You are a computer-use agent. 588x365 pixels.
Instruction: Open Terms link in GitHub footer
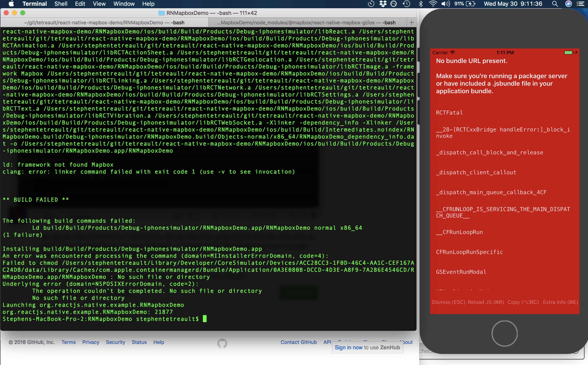68,342
